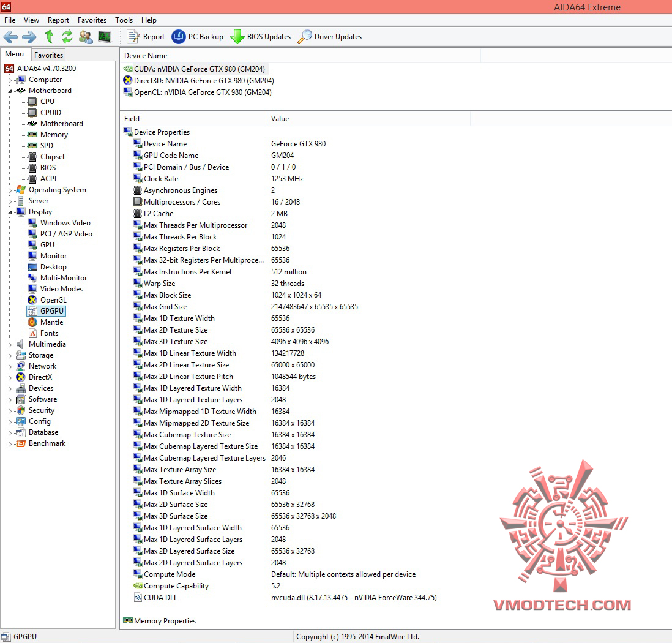The height and width of the screenshot is (643, 672).
Task: Select the Mantle tree item
Action: (51, 322)
